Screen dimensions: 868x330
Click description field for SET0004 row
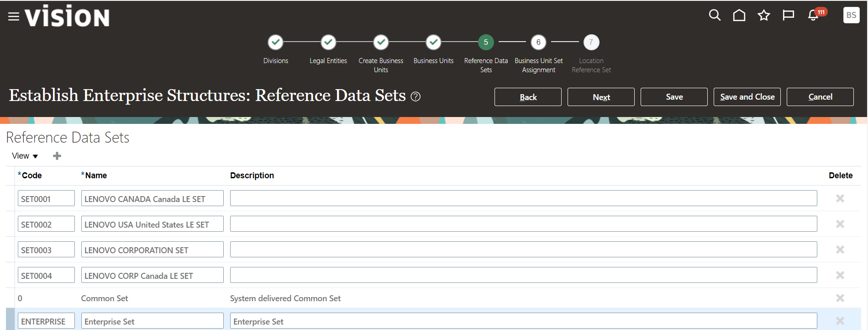[x=524, y=275]
